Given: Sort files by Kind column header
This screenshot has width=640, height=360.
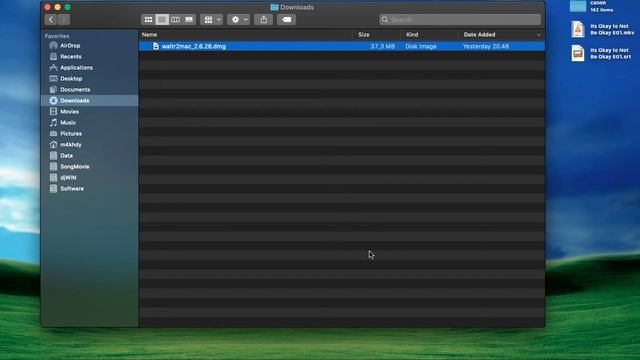Looking at the screenshot, I should tap(412, 35).
